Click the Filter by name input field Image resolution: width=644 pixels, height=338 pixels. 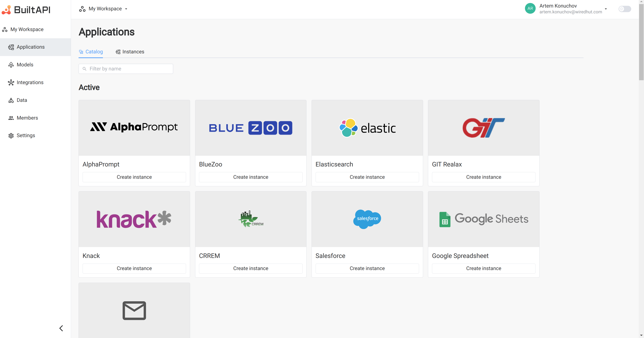coord(126,68)
